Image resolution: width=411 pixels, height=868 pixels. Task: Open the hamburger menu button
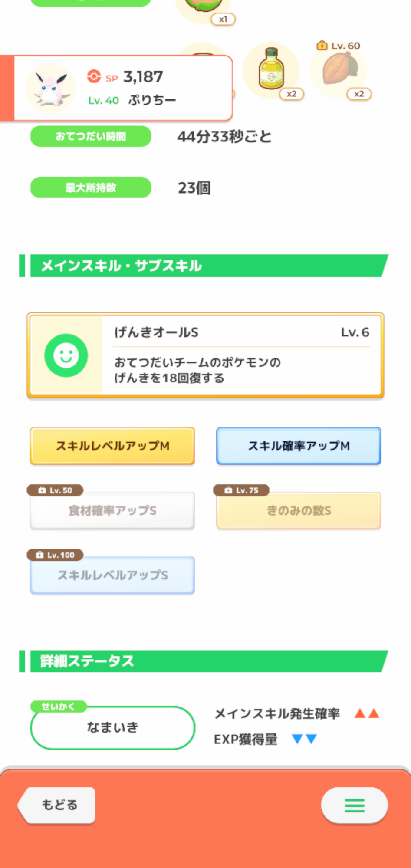tap(354, 805)
